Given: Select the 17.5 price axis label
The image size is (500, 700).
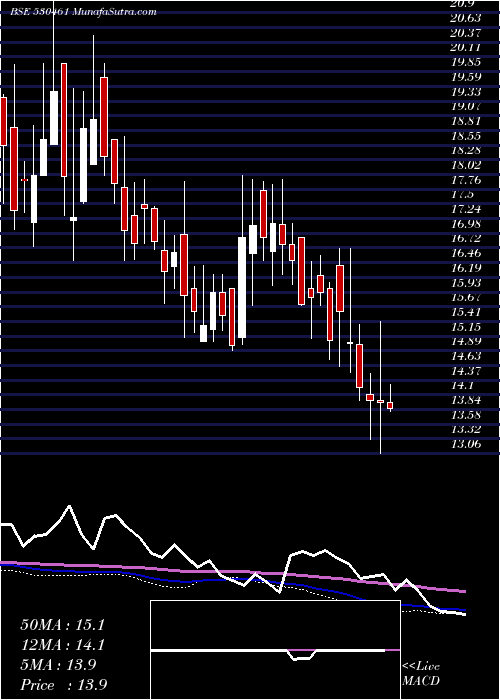Looking at the screenshot, I should coord(462,195).
